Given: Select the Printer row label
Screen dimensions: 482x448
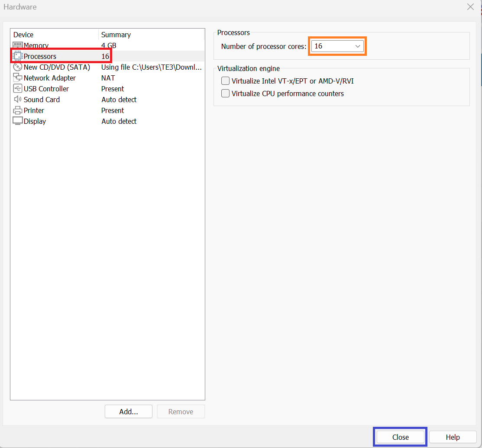Looking at the screenshot, I should tap(34, 110).
